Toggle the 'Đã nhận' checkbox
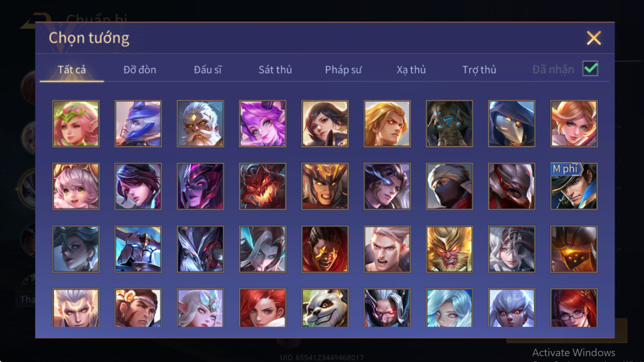 click(590, 69)
